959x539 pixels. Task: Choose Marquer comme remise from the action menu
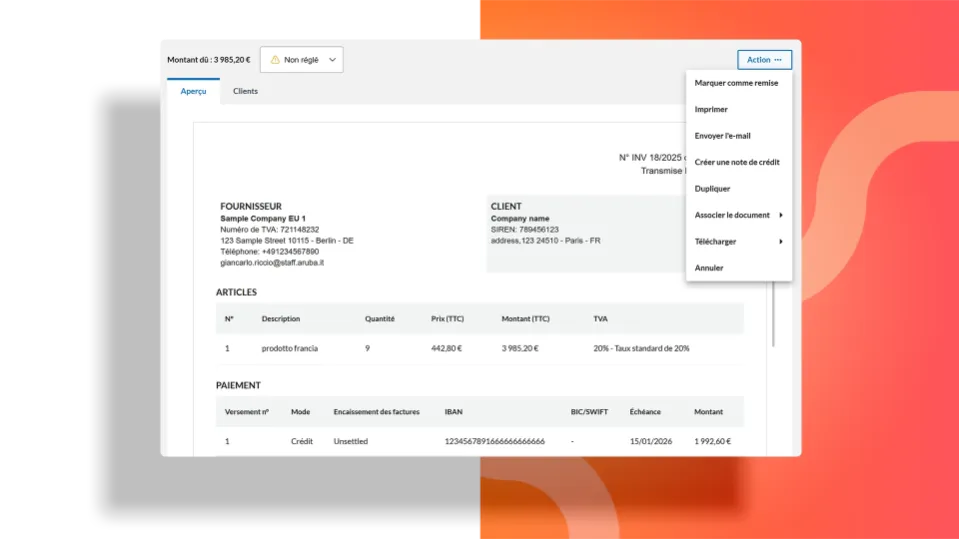(736, 83)
